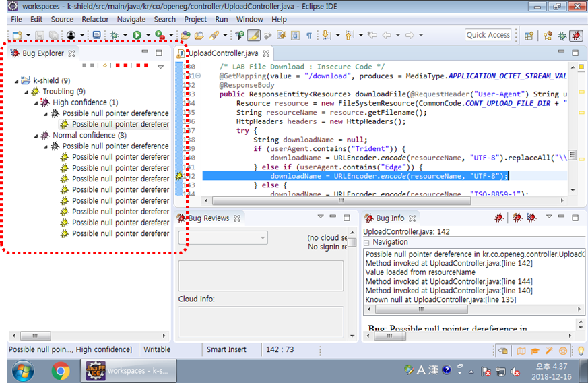
Task: Open the Refactor menu
Action: [x=95, y=19]
